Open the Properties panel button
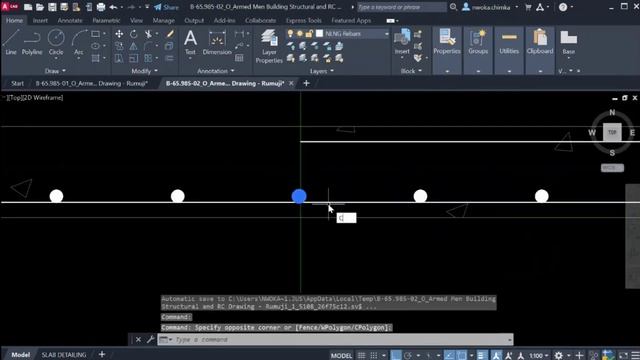This screenshot has height=360, width=640. [x=447, y=42]
